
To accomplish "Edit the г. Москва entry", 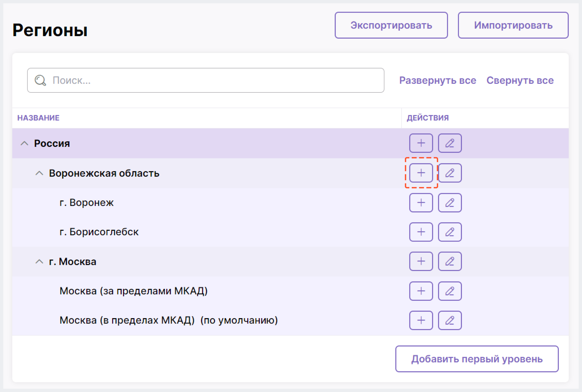I will click(450, 261).
